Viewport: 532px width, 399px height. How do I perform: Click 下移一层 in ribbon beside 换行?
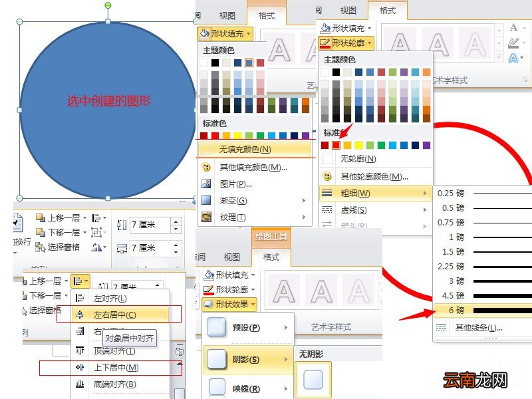61,232
